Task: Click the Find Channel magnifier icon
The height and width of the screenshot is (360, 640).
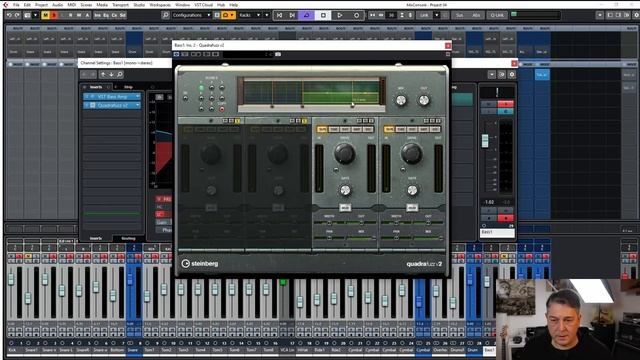Action: 165,15
